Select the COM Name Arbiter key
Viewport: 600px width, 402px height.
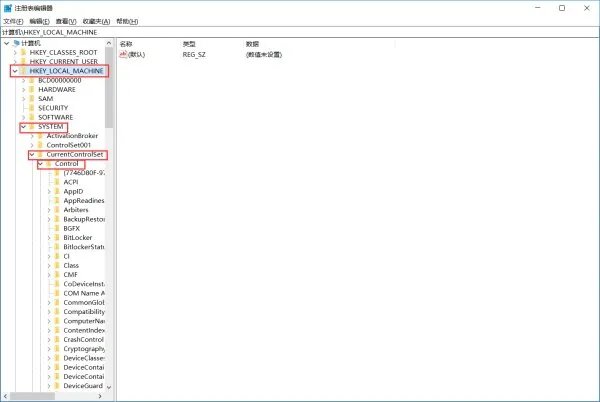(84, 293)
